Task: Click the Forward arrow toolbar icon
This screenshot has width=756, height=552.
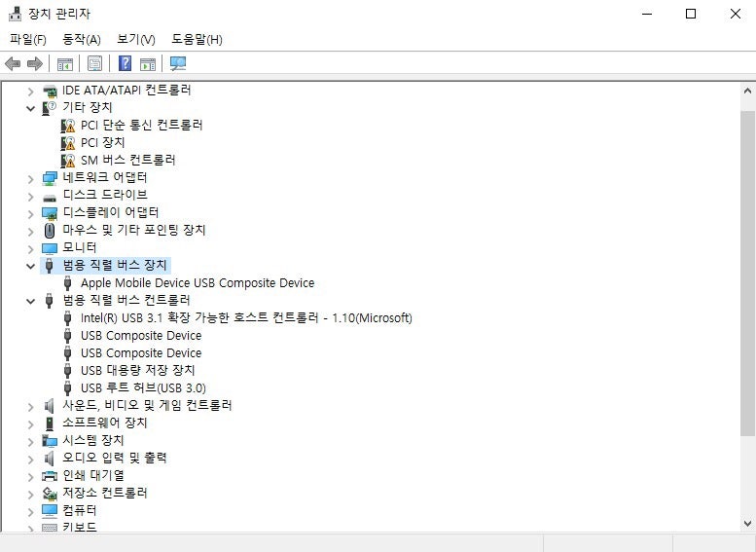Action: click(35, 63)
